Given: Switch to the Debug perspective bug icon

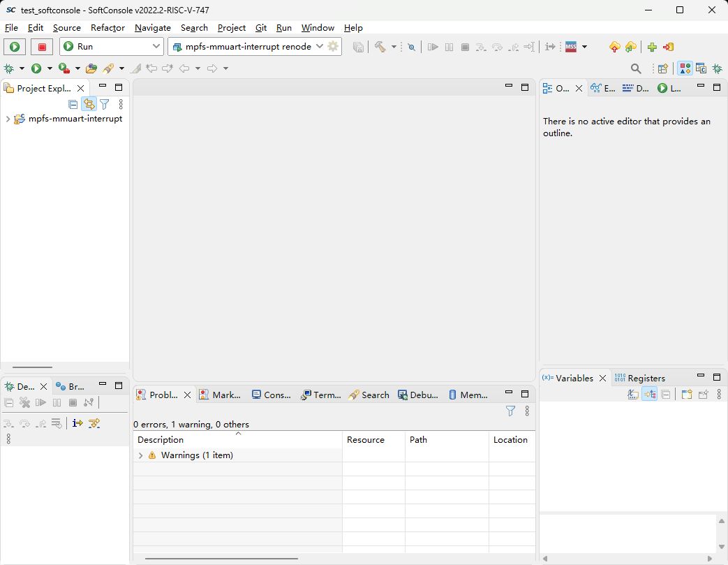Looking at the screenshot, I should click(718, 68).
